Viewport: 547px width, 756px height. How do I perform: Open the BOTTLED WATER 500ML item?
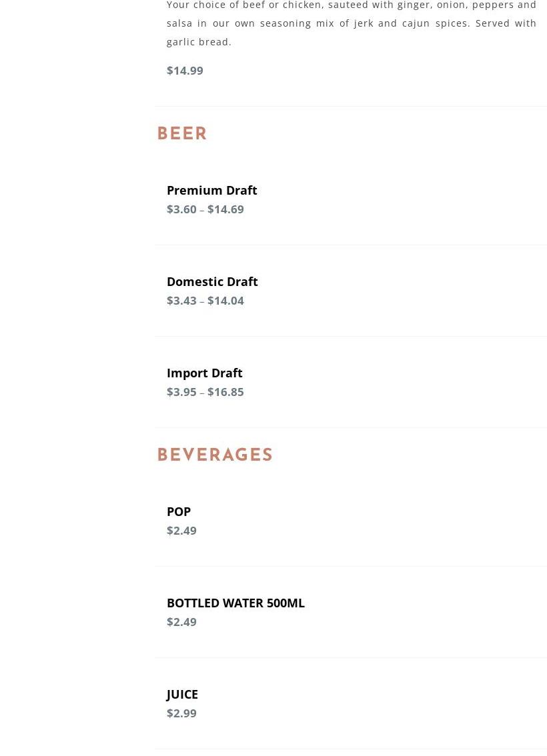[235, 603]
